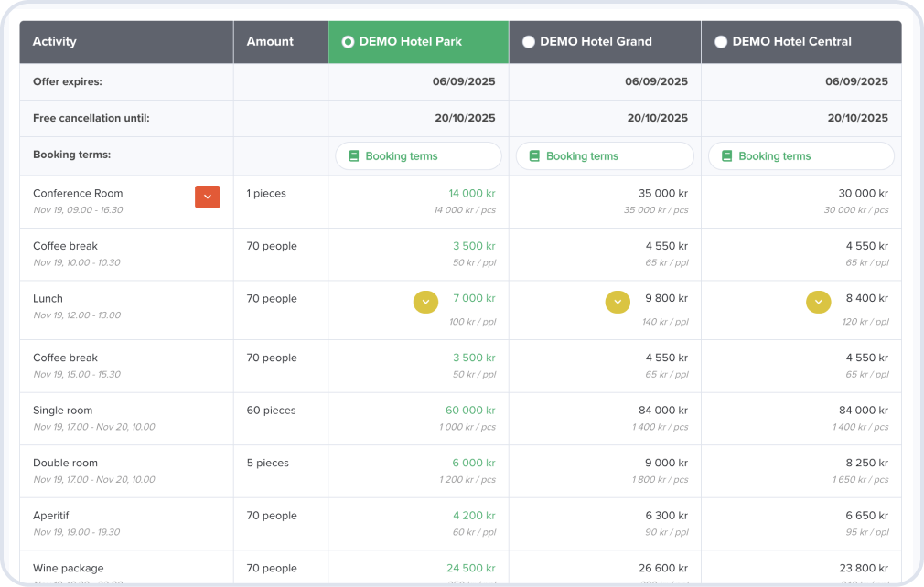Open Booking terms for DEMO Hotel Grand
The height and width of the screenshot is (587, 924).
tap(605, 156)
